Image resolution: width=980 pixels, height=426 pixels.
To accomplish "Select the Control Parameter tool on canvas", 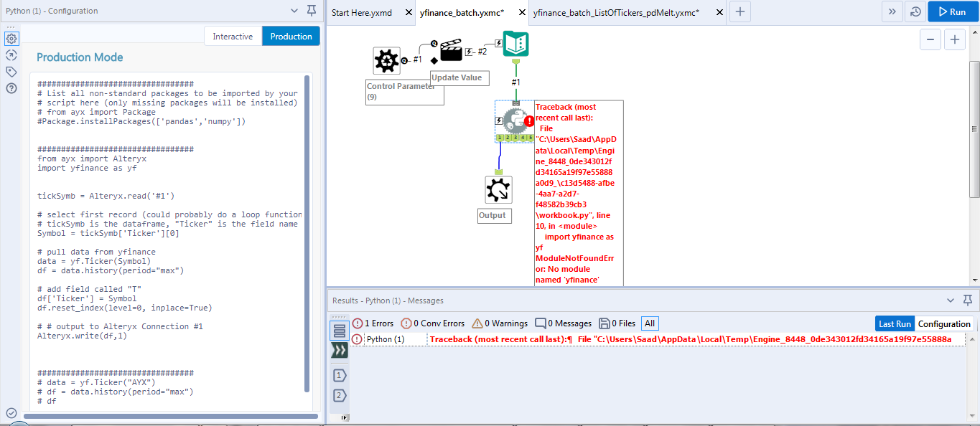I will click(x=386, y=61).
